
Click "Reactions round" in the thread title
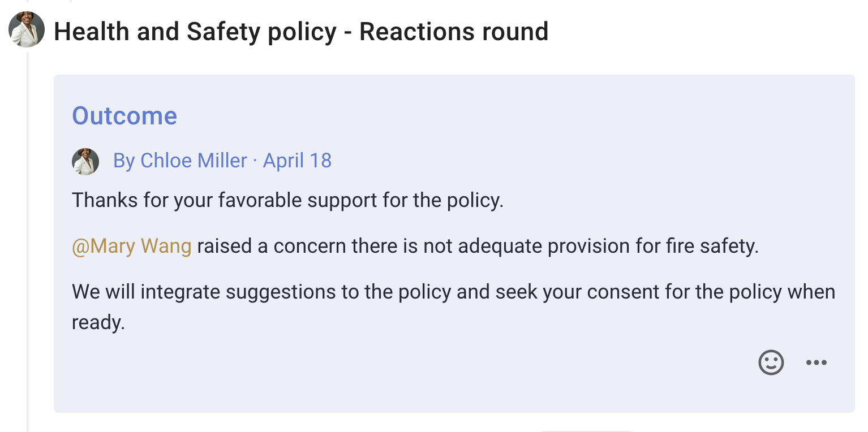point(454,32)
